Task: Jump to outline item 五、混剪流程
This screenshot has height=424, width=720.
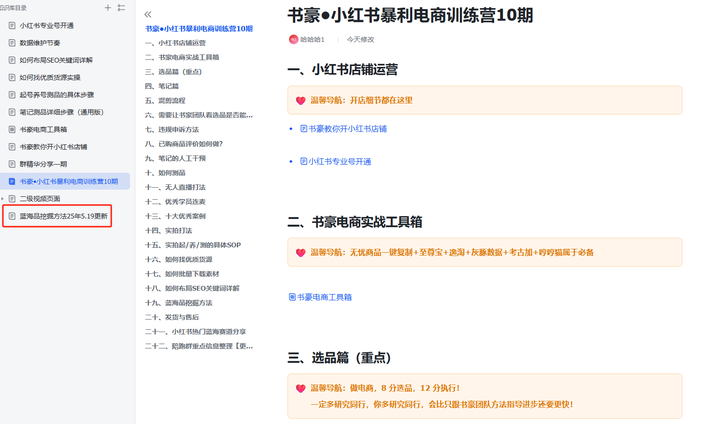Action: pos(165,100)
